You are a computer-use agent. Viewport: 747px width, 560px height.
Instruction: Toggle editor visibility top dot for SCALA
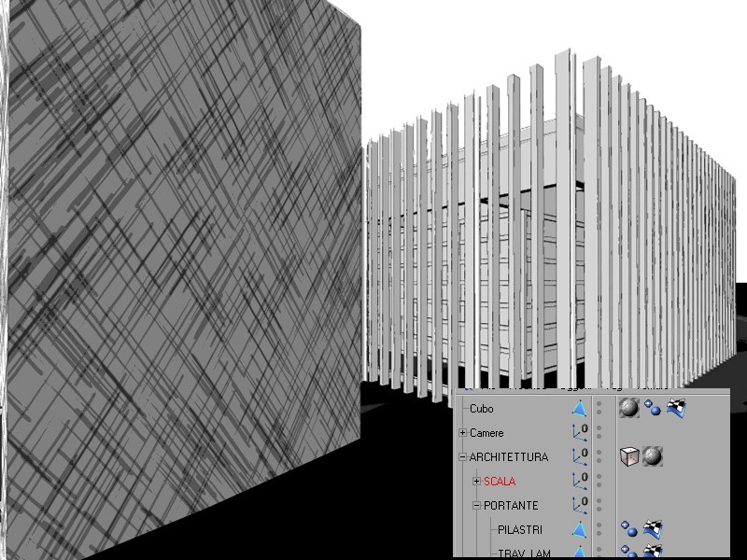tap(599, 477)
